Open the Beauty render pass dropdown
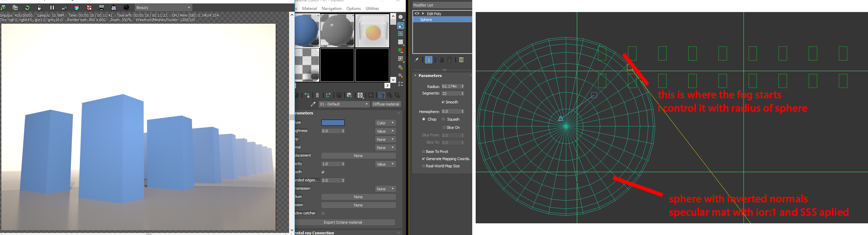868x235 pixels. click(163, 8)
